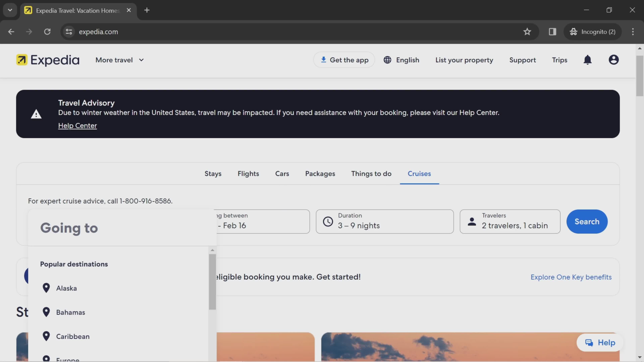This screenshot has height=362, width=644.
Task: Open the account profile icon
Action: click(x=613, y=60)
